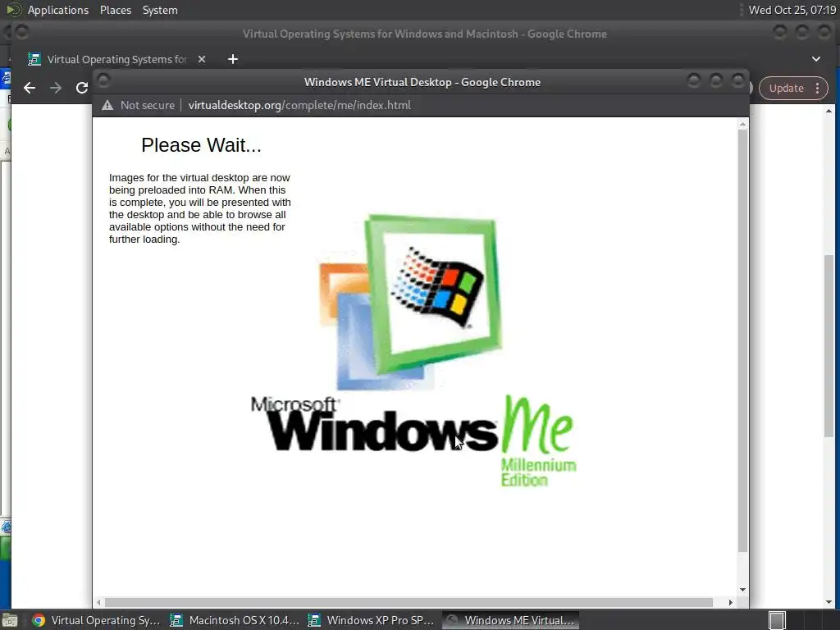Click background page vertical scrollbar thumb
The height and width of the screenshot is (630, 840).
coord(829,347)
